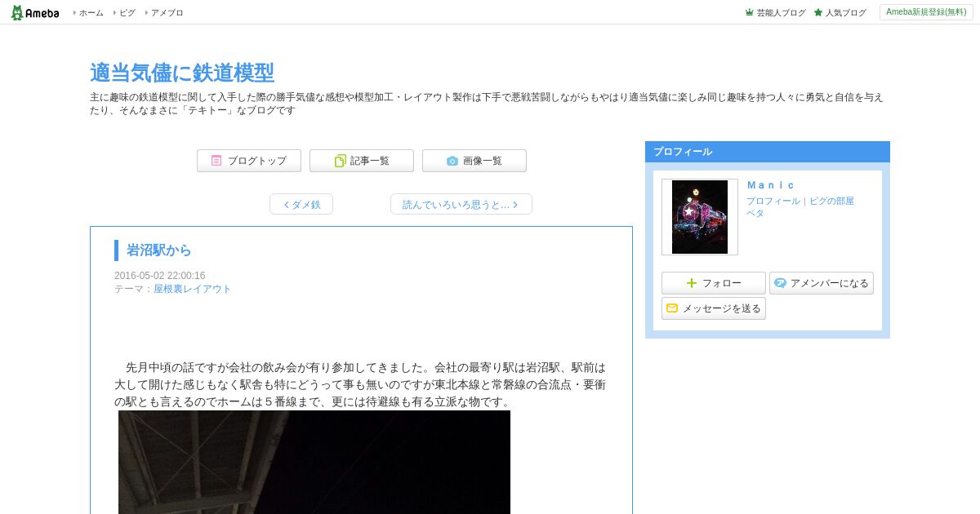The height and width of the screenshot is (514, 980).
Task: Click the フォロー button
Action: [x=714, y=283]
